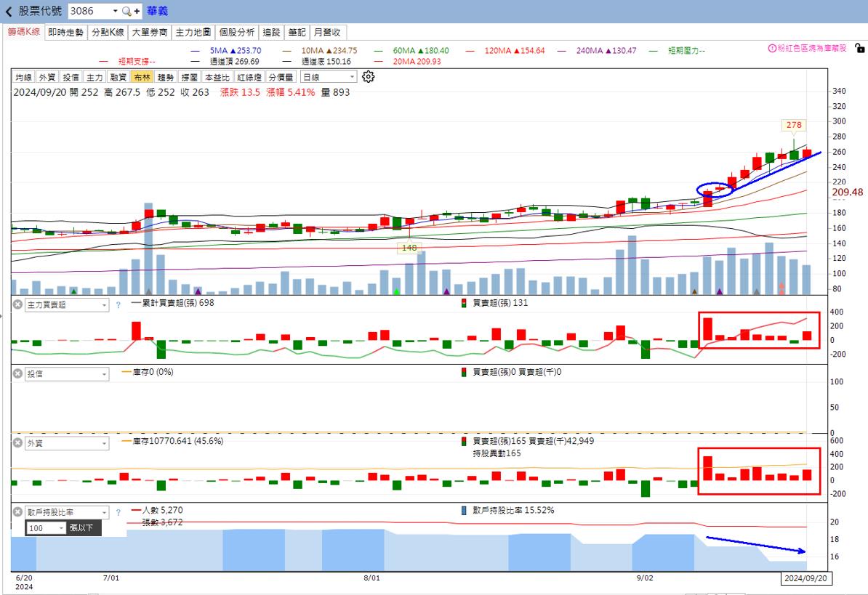Screen dimensions: 868x595
Task: Search the stock with the magnifier icon
Action: (x=126, y=11)
